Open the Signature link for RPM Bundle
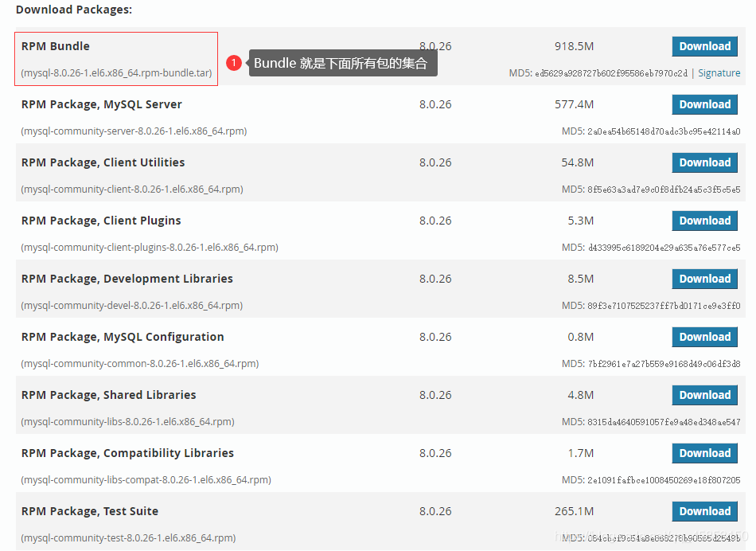 click(x=719, y=72)
